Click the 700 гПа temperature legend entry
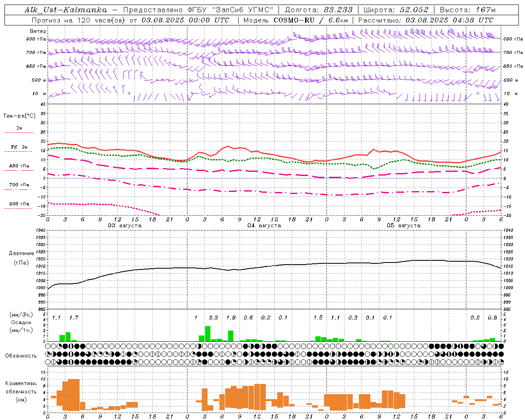 19,185
